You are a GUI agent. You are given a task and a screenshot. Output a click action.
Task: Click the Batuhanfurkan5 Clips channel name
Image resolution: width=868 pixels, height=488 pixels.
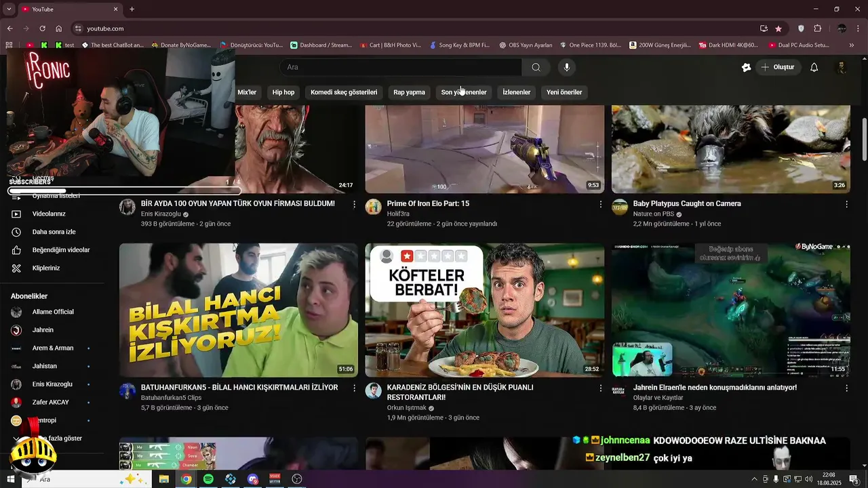[171, 398]
